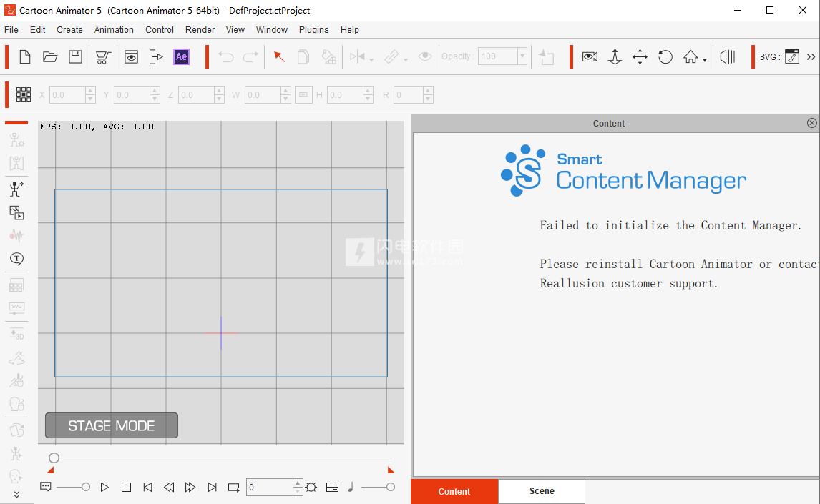Save the project with the floppy disk icon
Viewport: 820px width, 504px height.
(x=76, y=56)
